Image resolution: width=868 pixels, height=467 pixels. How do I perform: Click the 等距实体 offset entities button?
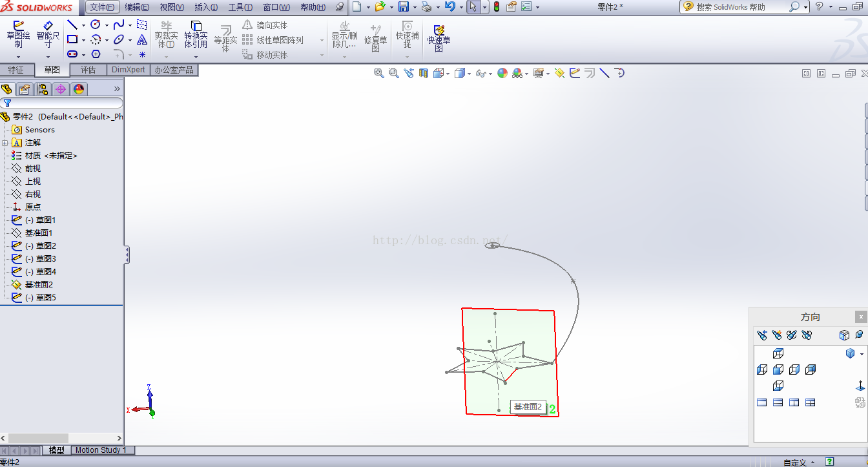click(225, 39)
